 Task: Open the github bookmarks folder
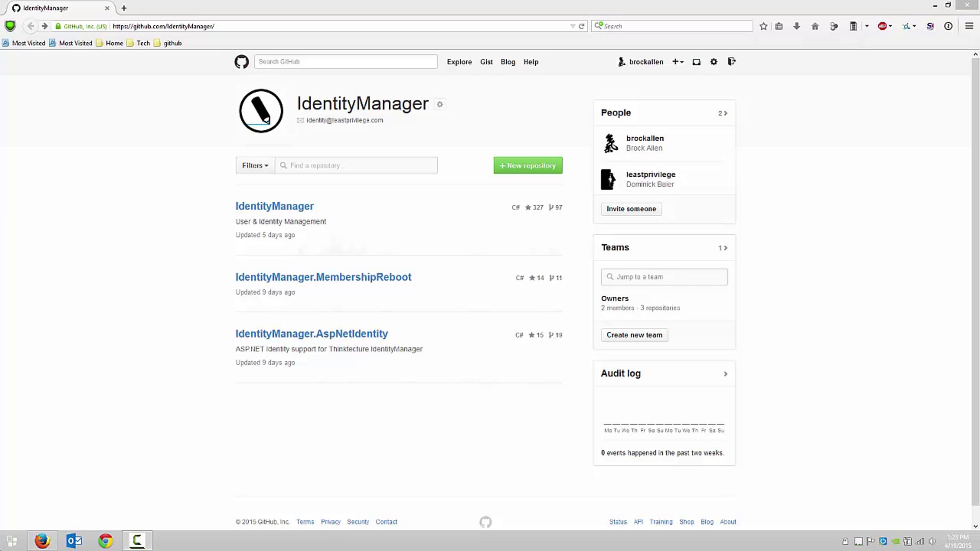point(168,43)
